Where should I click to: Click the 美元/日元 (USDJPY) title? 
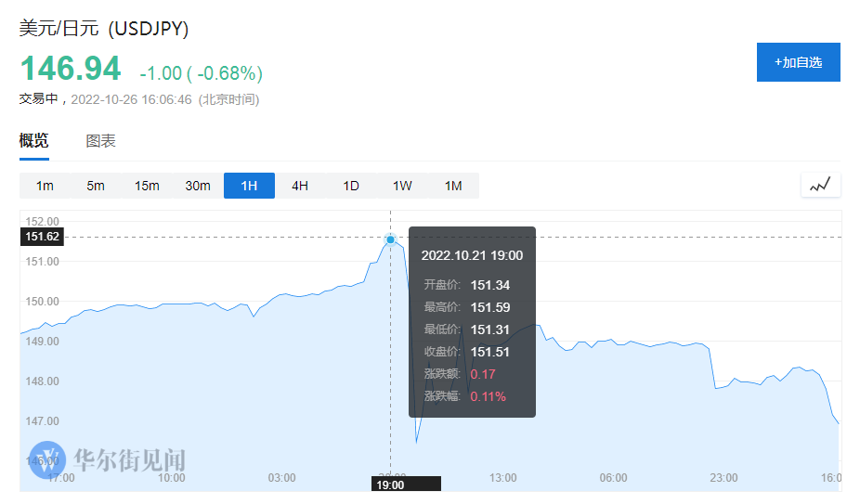pos(104,29)
